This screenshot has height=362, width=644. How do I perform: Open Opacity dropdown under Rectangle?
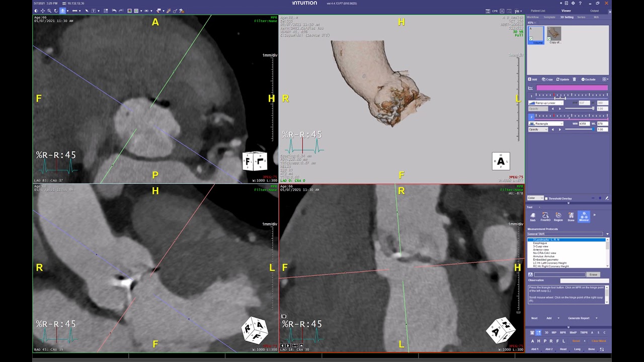click(538, 129)
